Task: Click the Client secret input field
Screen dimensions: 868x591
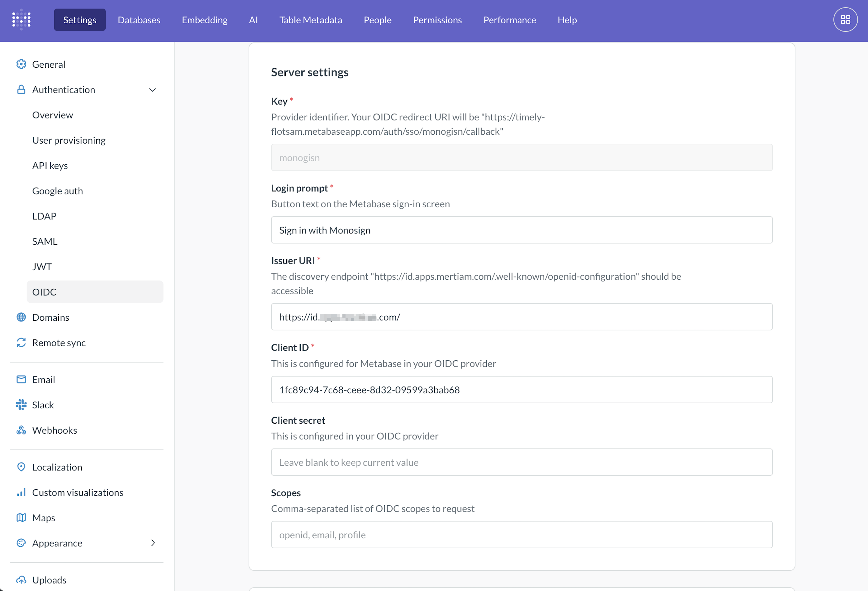Action: (522, 462)
